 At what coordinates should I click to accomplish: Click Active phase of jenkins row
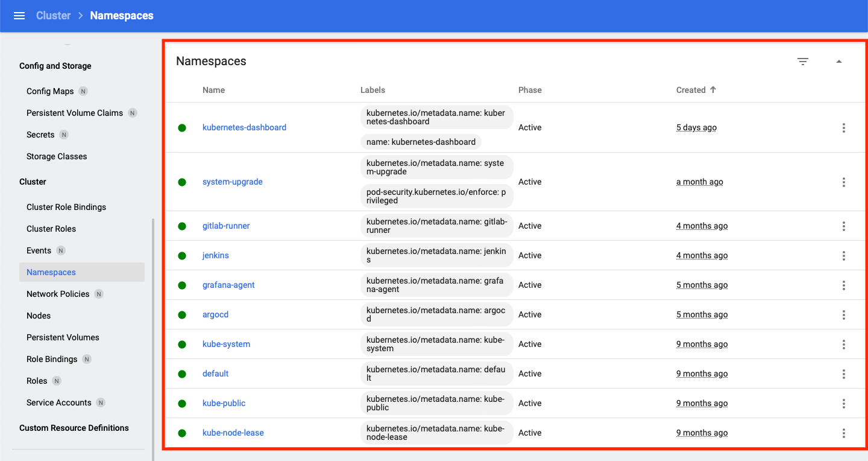pyautogui.click(x=530, y=255)
